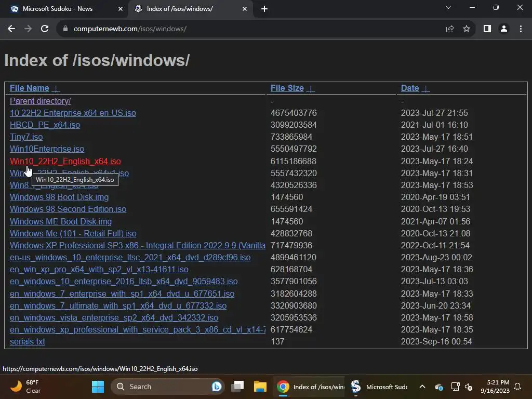
Task: Download Tiny7.iso file
Action: coord(26,137)
